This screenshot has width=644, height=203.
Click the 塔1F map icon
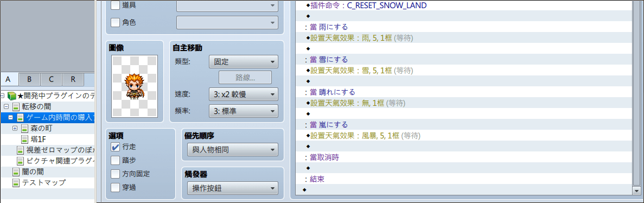tap(24, 139)
